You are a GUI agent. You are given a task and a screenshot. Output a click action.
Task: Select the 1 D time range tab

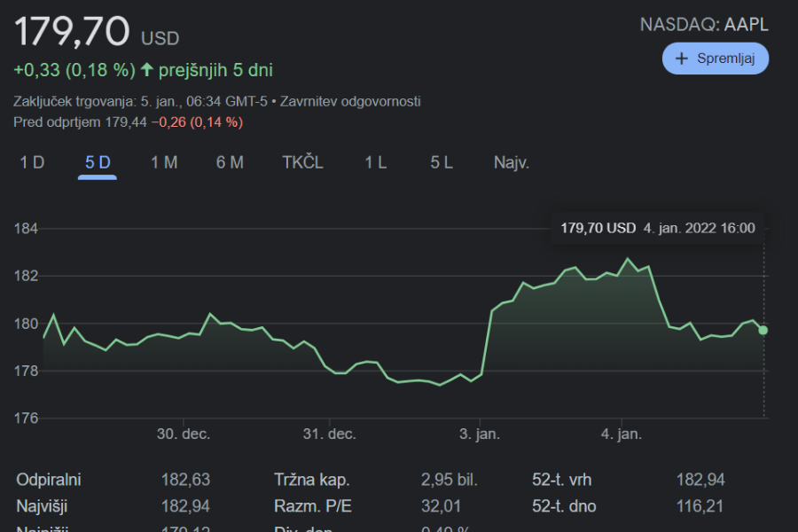point(32,162)
